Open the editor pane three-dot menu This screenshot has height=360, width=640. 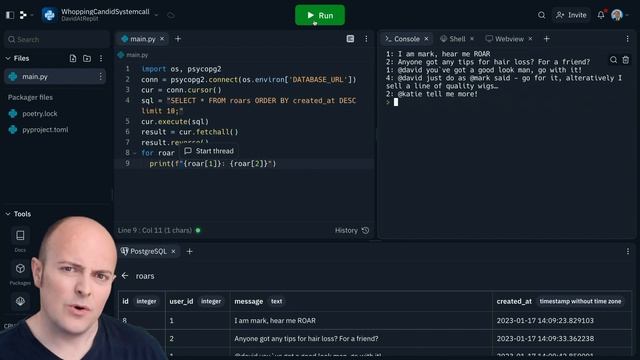[x=366, y=39]
